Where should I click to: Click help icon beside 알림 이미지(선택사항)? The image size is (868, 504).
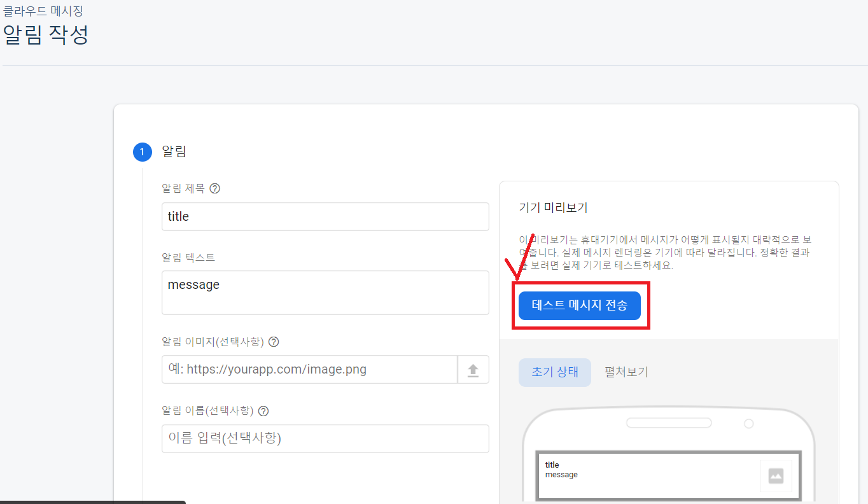274,342
